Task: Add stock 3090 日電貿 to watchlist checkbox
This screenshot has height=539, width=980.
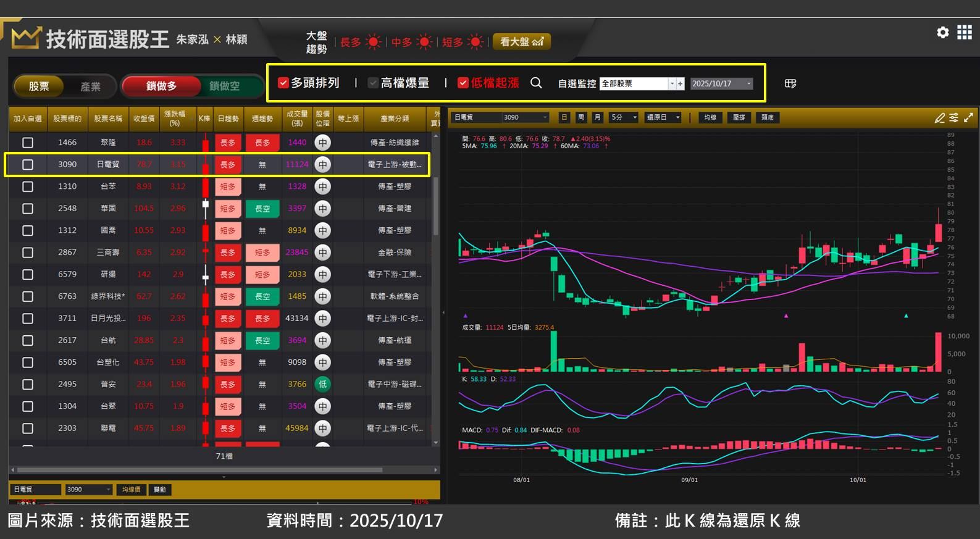Action: 28,165
